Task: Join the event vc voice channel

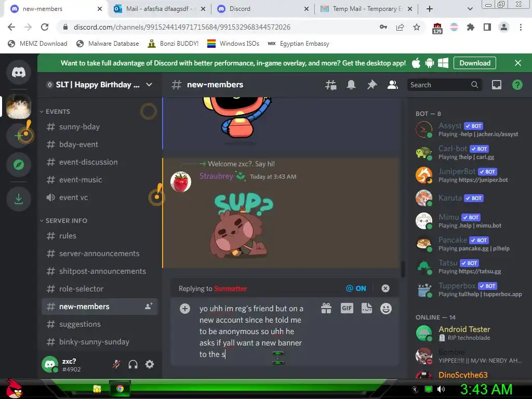Action: (x=99, y=197)
